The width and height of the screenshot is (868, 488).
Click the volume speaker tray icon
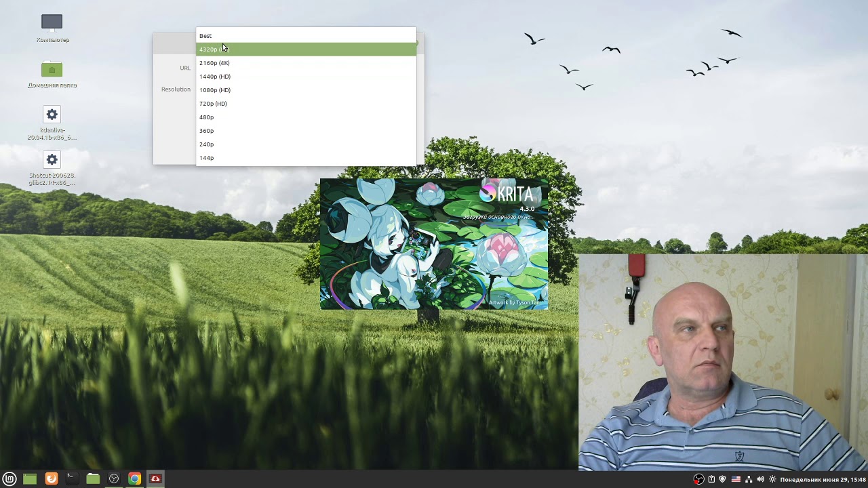(x=760, y=479)
